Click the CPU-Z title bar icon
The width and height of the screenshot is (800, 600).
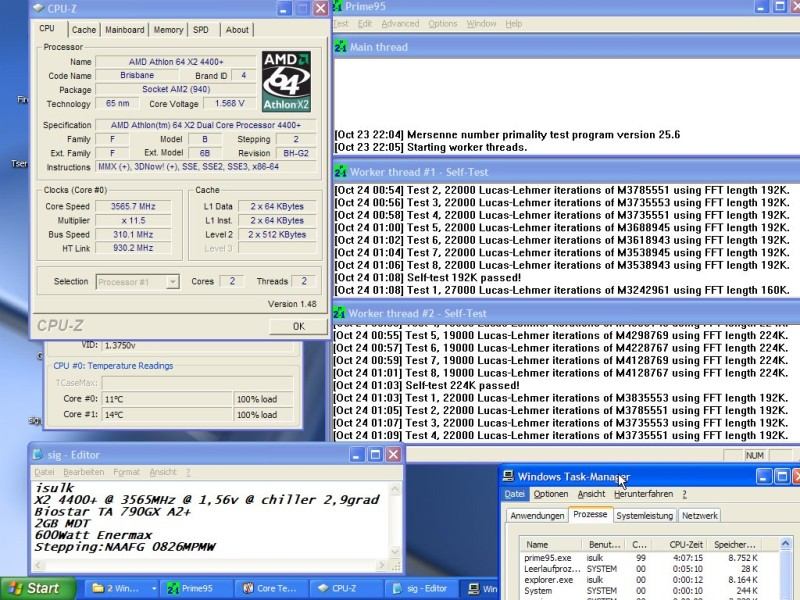38,8
